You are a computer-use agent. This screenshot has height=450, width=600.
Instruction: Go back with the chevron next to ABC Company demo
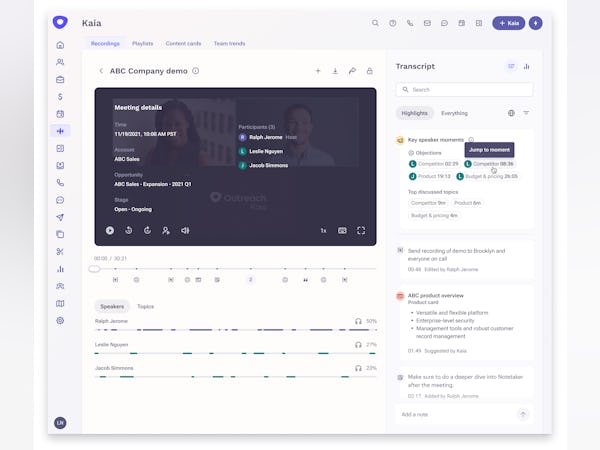pyautogui.click(x=101, y=71)
